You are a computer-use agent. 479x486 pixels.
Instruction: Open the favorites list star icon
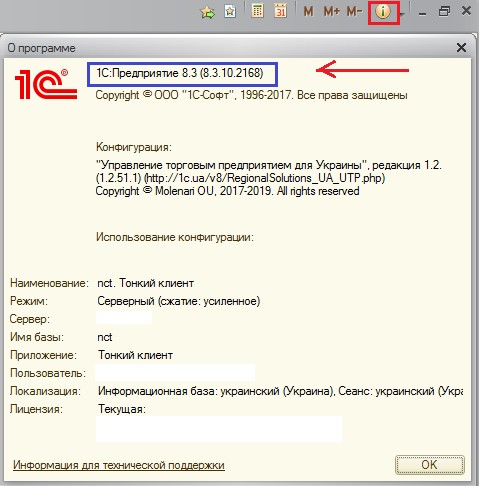230,12
